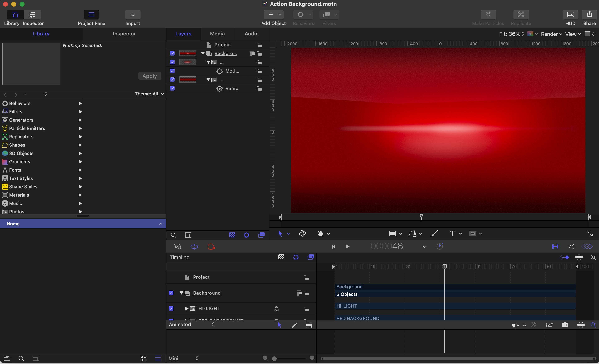Select the Bezier pen tool
Viewport: 599px width, 364px height.
click(x=413, y=234)
